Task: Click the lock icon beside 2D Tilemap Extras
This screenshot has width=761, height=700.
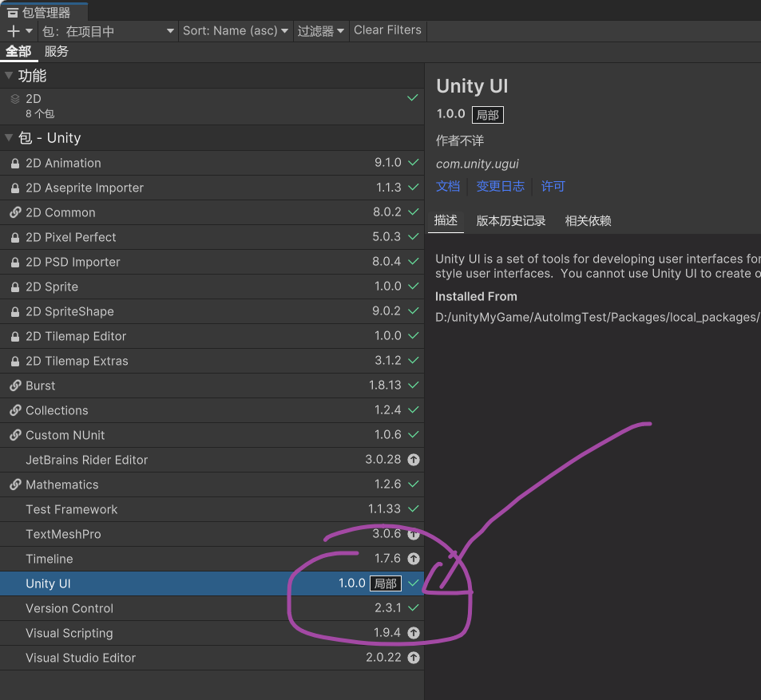Action: (x=15, y=362)
